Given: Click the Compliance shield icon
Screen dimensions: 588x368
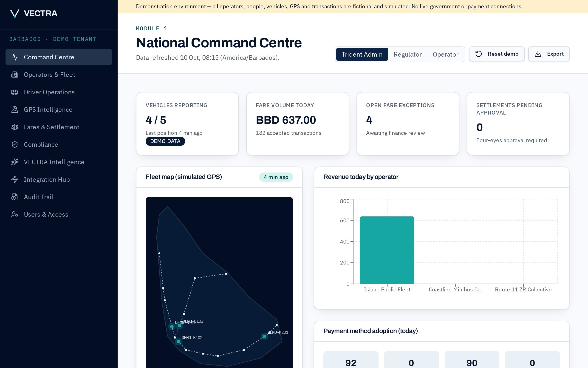Looking at the screenshot, I should 15,145.
